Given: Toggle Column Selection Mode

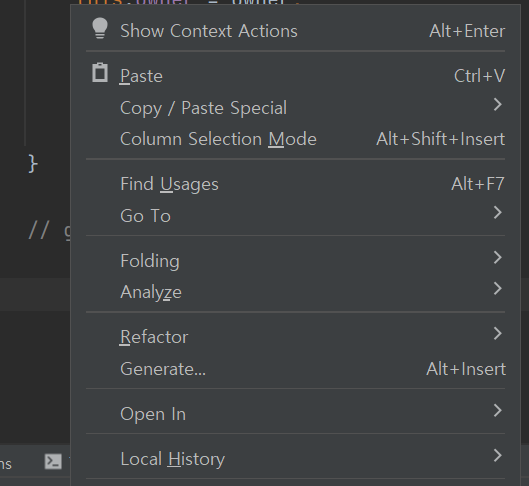Looking at the screenshot, I should pos(296,139).
